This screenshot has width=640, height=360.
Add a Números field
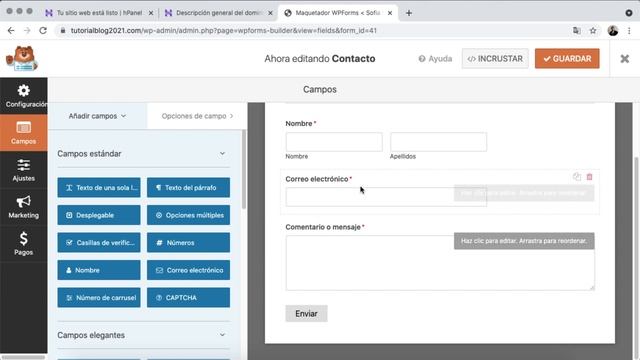point(188,242)
